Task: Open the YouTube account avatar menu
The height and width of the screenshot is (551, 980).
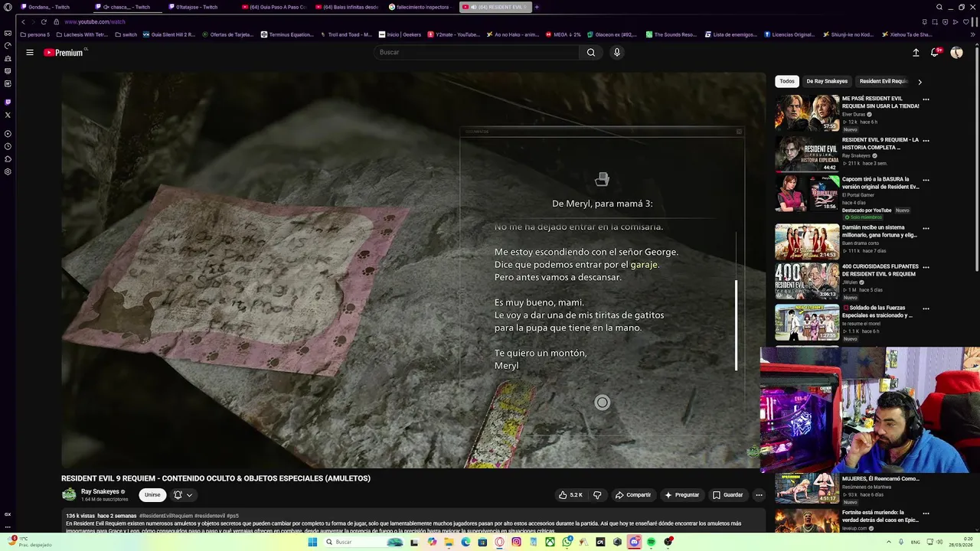Action: tap(956, 52)
